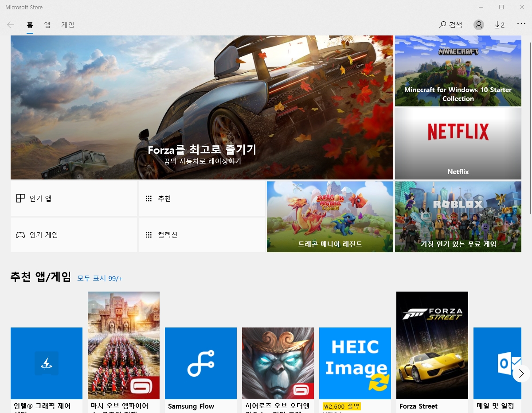Maximize the Microsoft Store window
532x413 pixels.
(501, 7)
